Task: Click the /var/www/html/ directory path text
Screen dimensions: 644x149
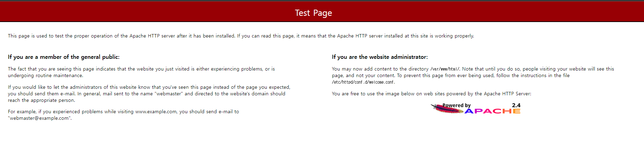Action: (445, 69)
